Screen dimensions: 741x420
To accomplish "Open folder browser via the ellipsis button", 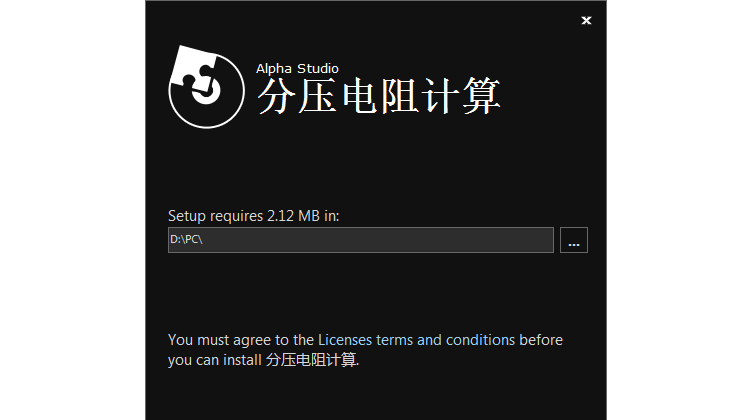I will coord(574,240).
